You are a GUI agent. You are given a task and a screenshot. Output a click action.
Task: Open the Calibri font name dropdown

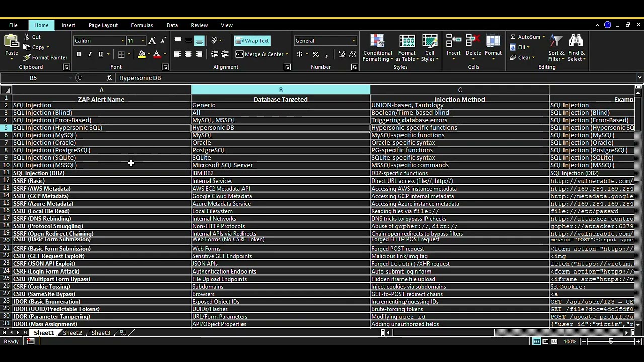[122, 41]
